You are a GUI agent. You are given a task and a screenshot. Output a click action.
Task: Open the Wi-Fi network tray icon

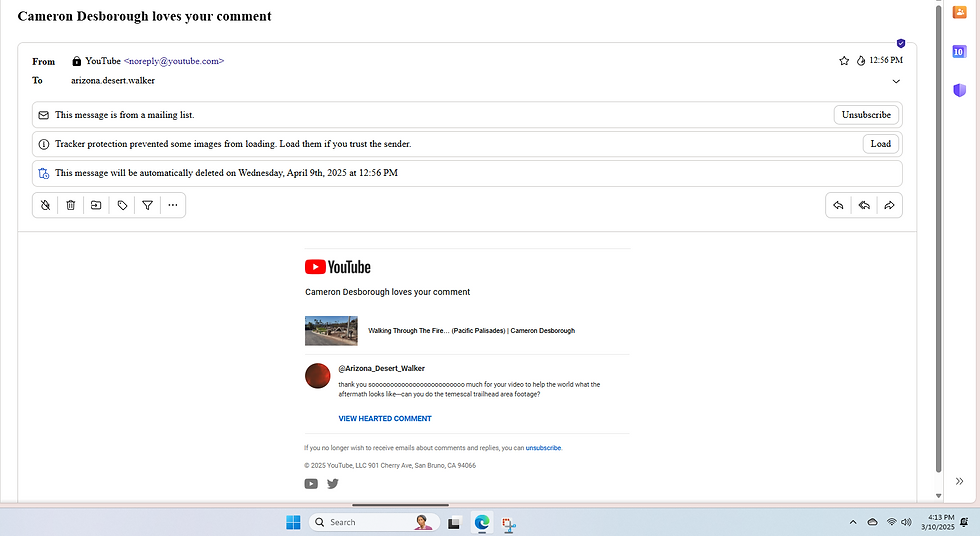(892, 522)
